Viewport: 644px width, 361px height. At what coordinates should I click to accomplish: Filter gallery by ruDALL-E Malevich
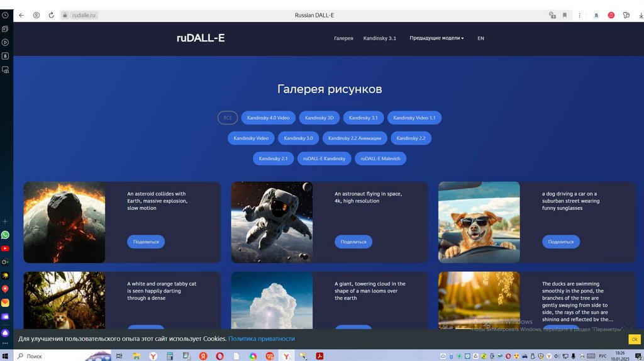[x=380, y=158]
